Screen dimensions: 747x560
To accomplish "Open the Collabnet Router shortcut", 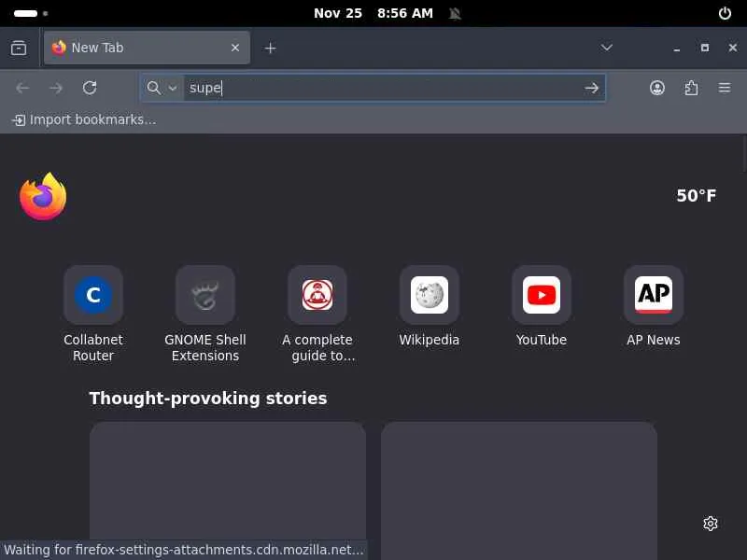I will tap(93, 315).
